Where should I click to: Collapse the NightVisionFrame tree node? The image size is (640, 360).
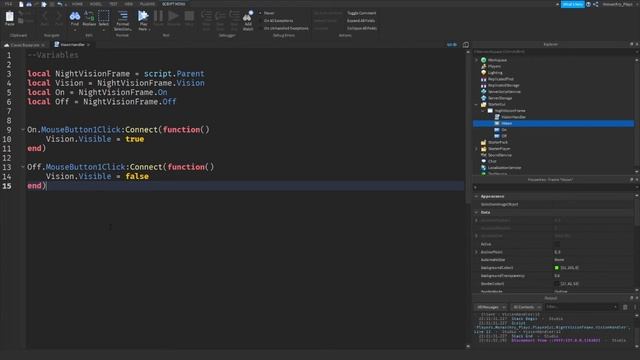pyautogui.click(x=483, y=111)
